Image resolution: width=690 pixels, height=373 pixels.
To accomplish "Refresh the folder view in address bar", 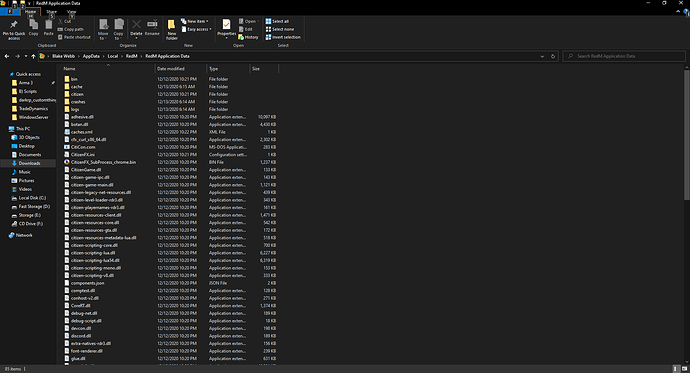I will (x=553, y=56).
